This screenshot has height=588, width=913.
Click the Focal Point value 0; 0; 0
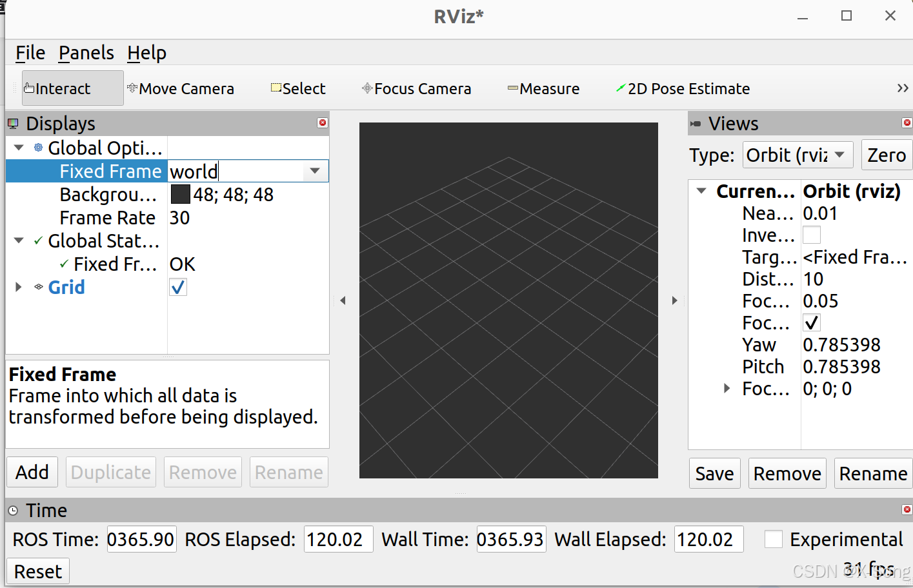coord(827,389)
